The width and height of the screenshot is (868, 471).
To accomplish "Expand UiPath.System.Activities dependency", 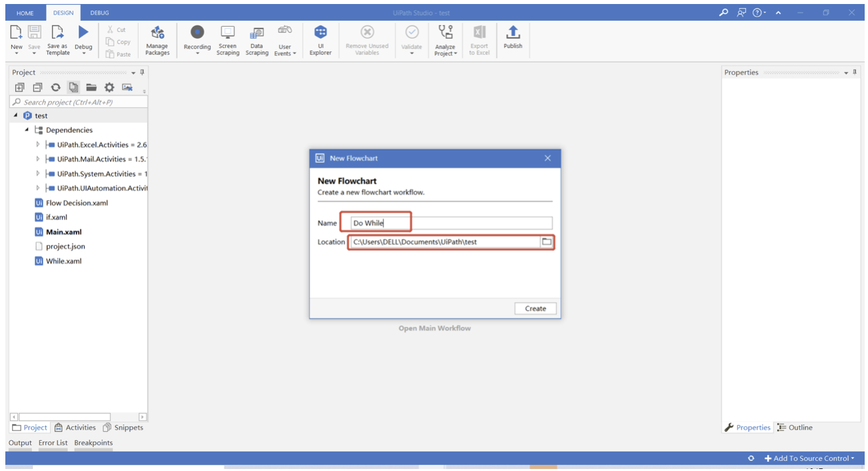I will [37, 173].
